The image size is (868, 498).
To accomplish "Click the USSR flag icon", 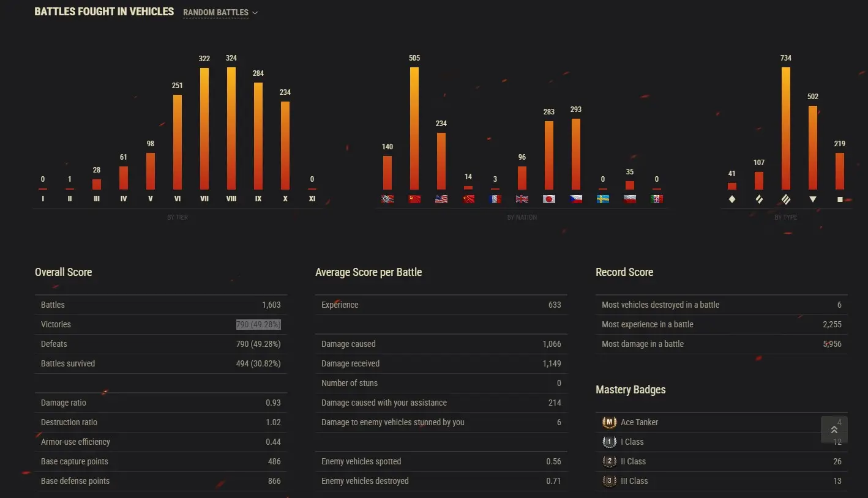I will point(414,199).
